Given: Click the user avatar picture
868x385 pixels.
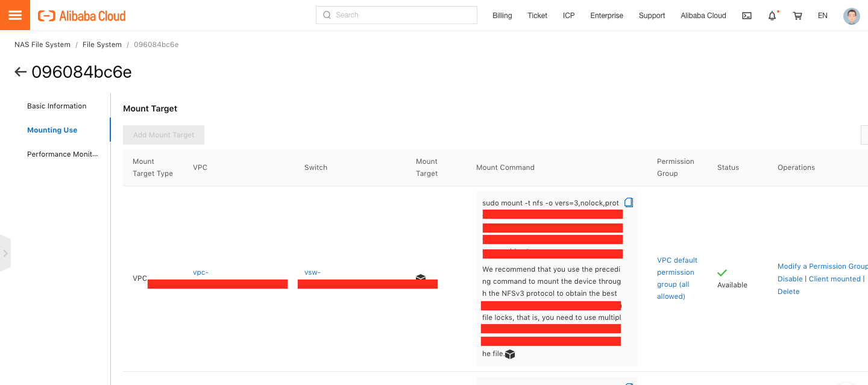Looking at the screenshot, I should tap(852, 16).
